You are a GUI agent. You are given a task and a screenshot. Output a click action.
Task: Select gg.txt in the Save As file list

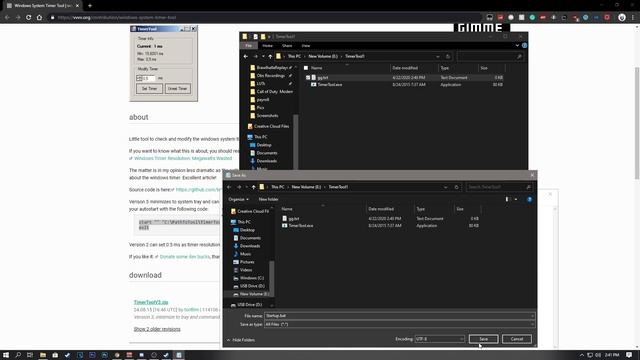(293, 219)
